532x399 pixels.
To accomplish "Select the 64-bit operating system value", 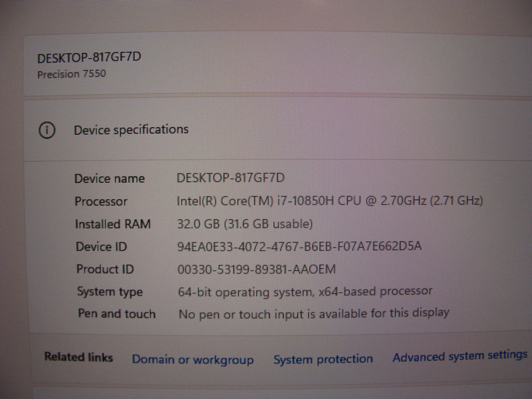I will 305,292.
